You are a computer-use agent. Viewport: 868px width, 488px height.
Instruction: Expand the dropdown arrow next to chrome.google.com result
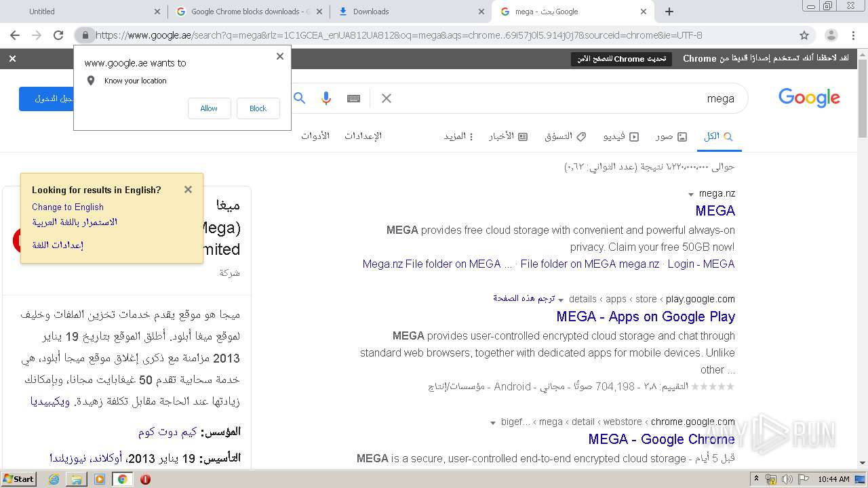pos(493,423)
